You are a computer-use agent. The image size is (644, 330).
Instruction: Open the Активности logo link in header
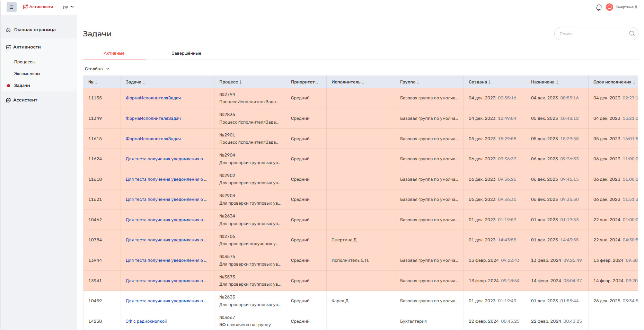coord(38,7)
